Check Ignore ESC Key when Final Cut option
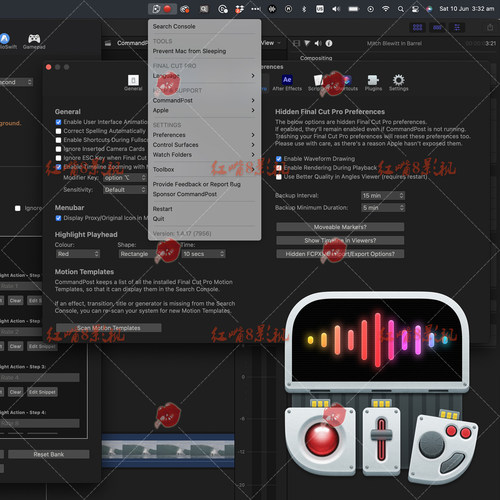 (x=58, y=158)
